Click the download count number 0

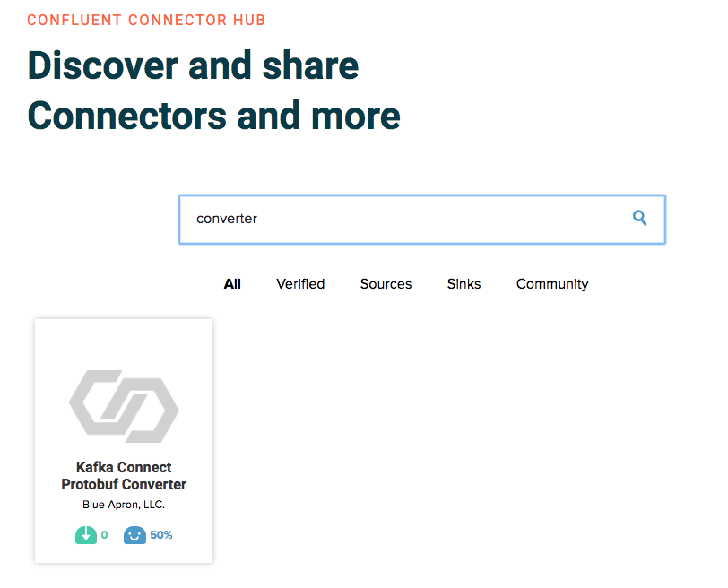click(x=105, y=534)
